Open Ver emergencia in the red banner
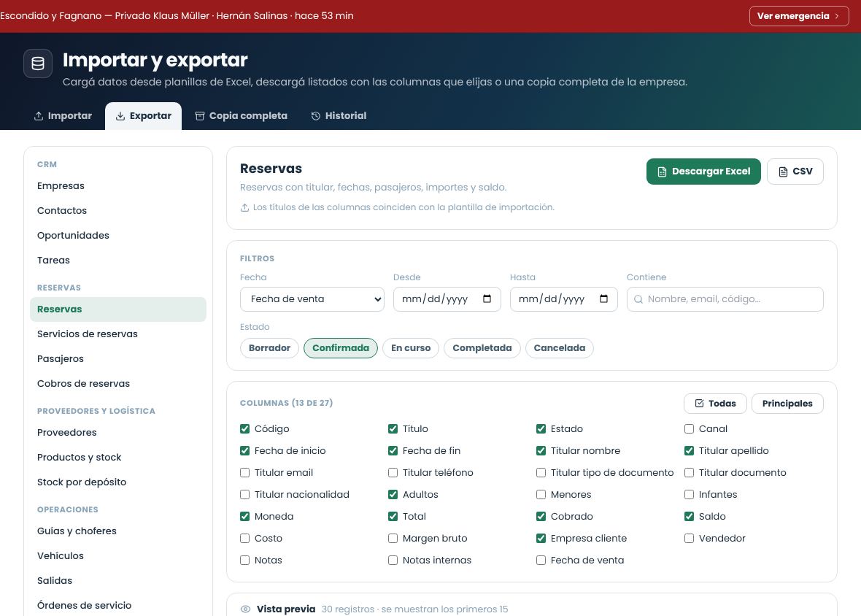Image resolution: width=861 pixels, height=616 pixels. click(799, 16)
